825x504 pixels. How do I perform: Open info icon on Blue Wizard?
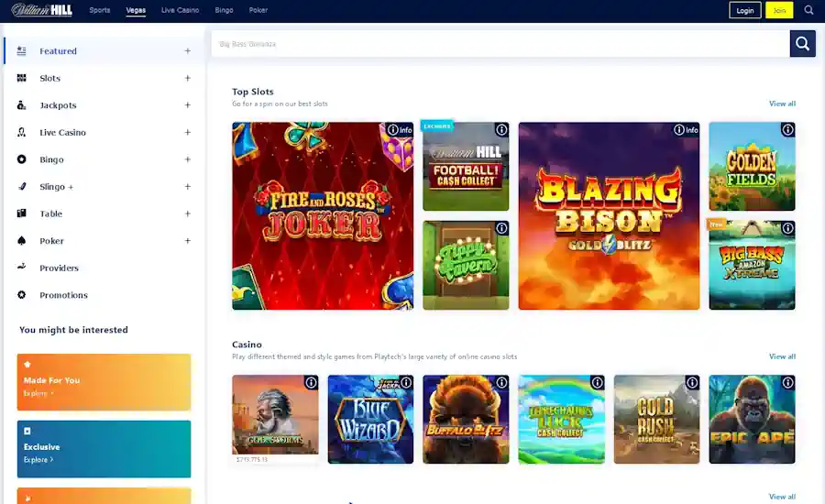click(406, 382)
